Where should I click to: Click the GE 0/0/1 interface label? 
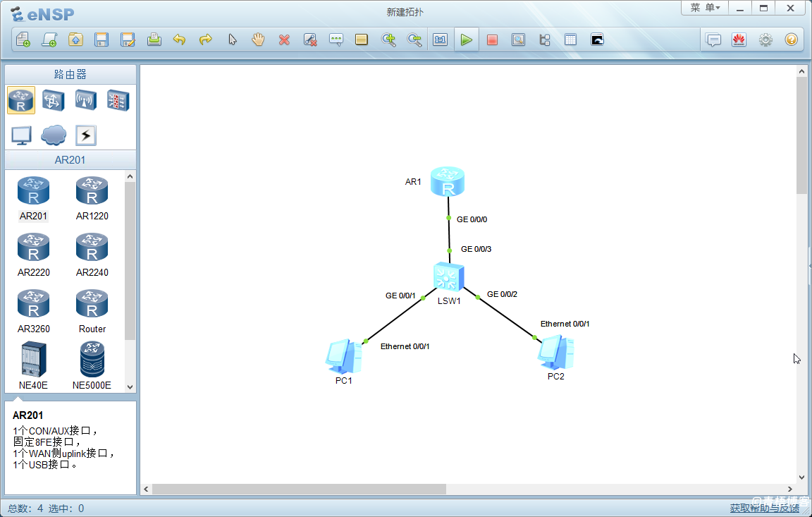pos(400,296)
